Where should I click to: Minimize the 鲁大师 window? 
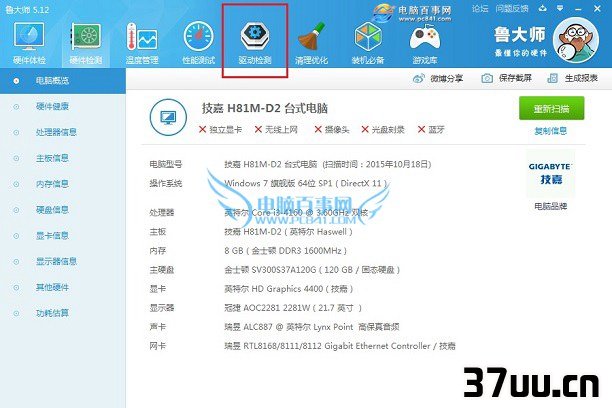coord(578,8)
